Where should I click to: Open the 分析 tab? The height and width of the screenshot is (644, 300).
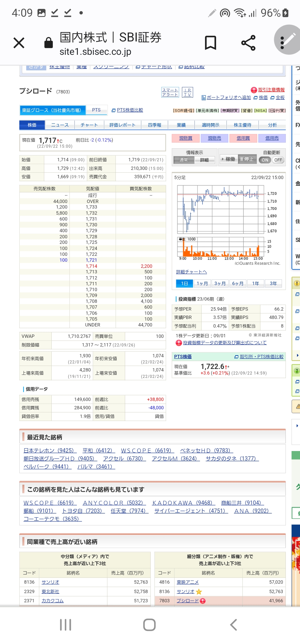tap(272, 125)
